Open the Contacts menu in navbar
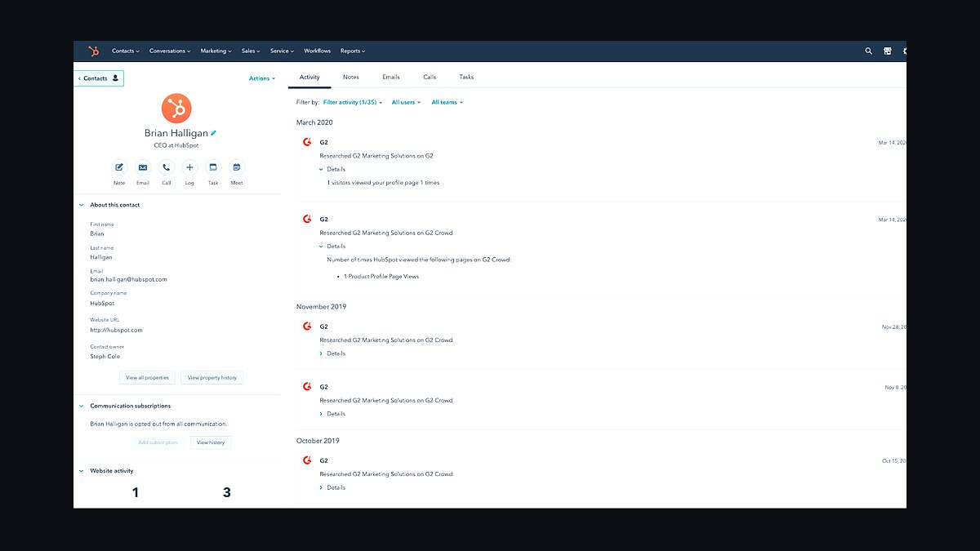The width and height of the screenshot is (980, 551). click(x=126, y=51)
